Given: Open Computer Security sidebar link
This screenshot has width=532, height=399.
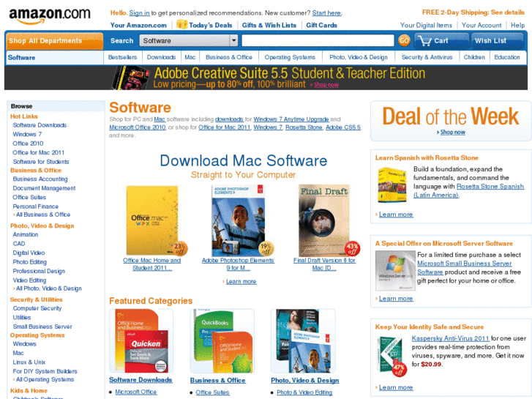Looking at the screenshot, I should click(37, 308).
